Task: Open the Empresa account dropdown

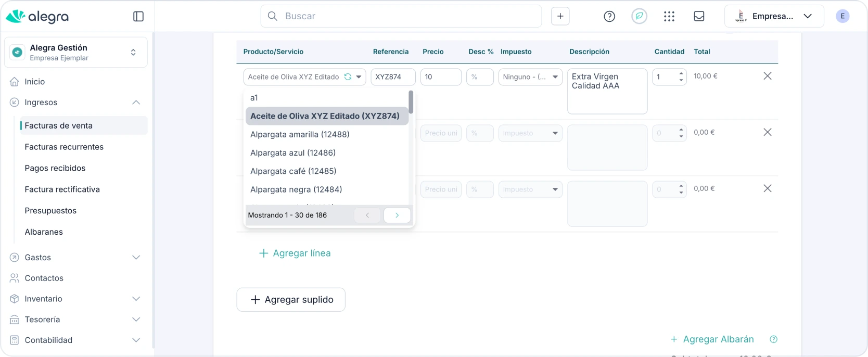Action: [x=774, y=17]
